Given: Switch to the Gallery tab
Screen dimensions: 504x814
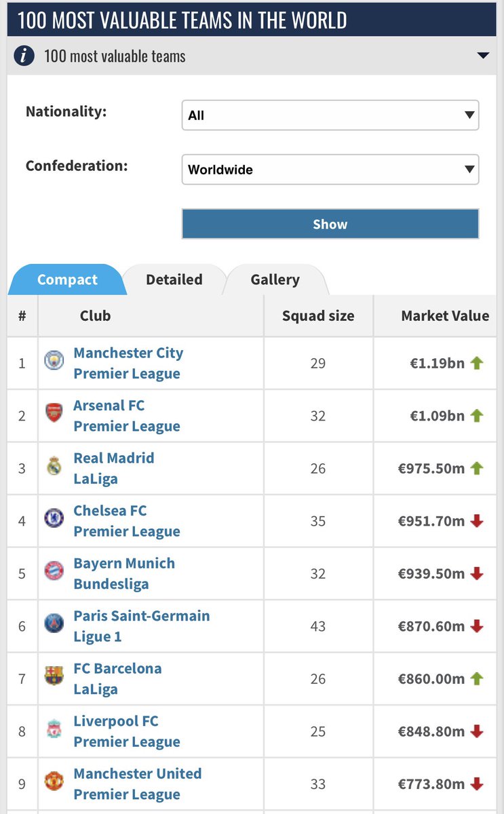Looking at the screenshot, I should (x=275, y=279).
